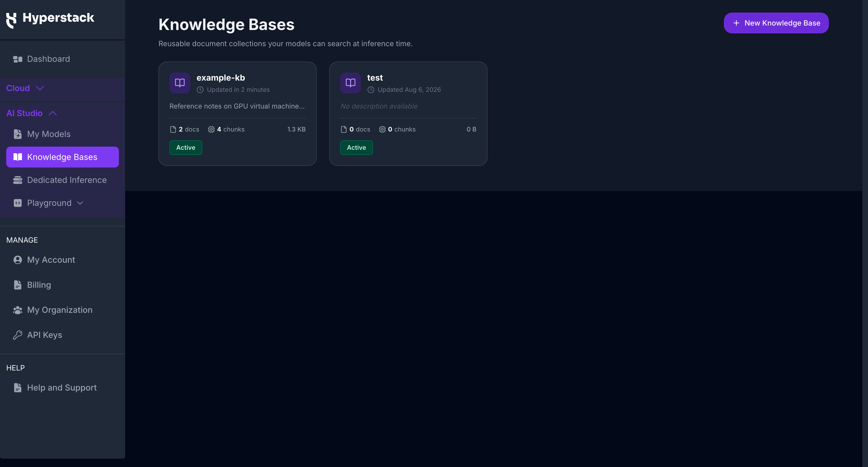
Task: Open the test knowledge base title
Action: 375,78
